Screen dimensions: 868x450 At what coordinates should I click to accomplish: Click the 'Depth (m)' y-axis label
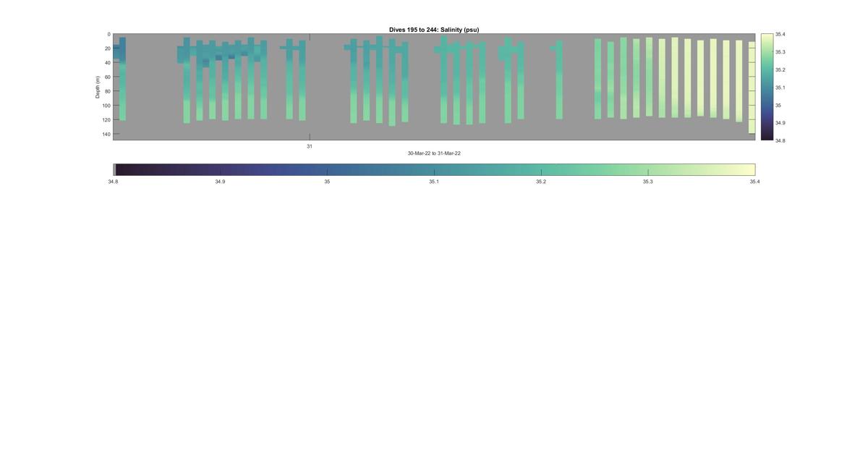[97, 87]
